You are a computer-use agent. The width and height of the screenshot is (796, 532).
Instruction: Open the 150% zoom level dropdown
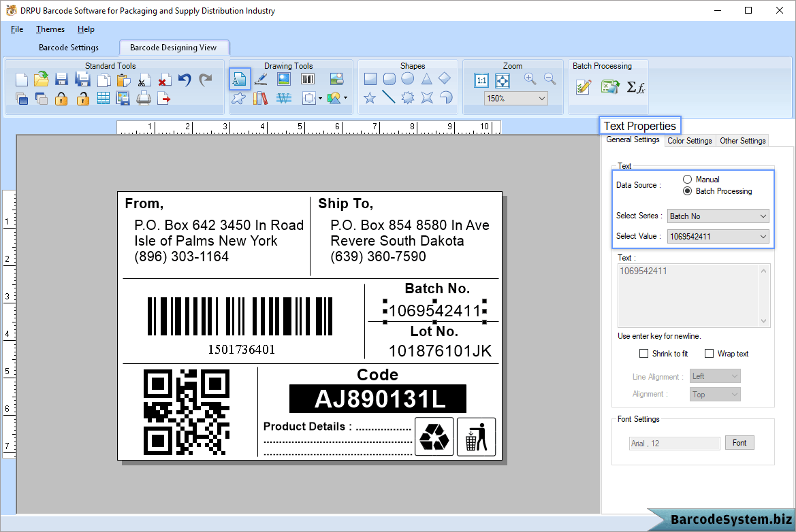click(x=515, y=99)
